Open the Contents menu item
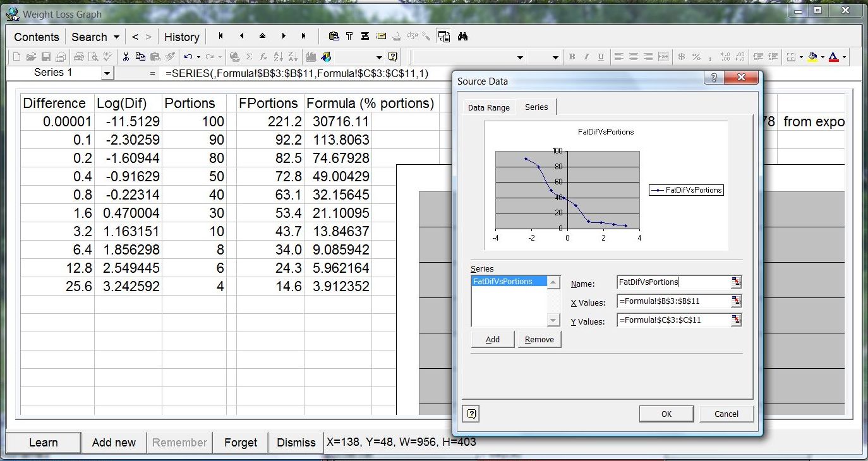This screenshot has height=461, width=868. coord(37,37)
